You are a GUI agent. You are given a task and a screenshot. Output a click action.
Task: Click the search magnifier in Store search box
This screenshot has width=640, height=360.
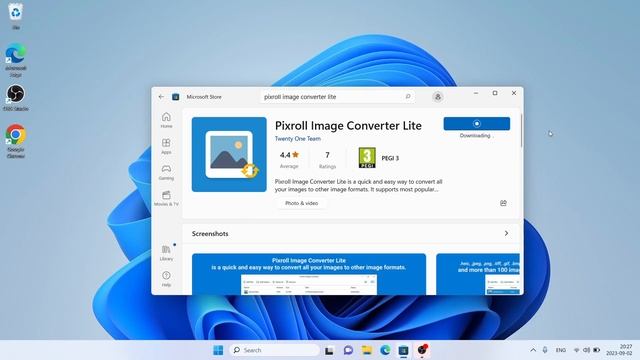coord(408,96)
